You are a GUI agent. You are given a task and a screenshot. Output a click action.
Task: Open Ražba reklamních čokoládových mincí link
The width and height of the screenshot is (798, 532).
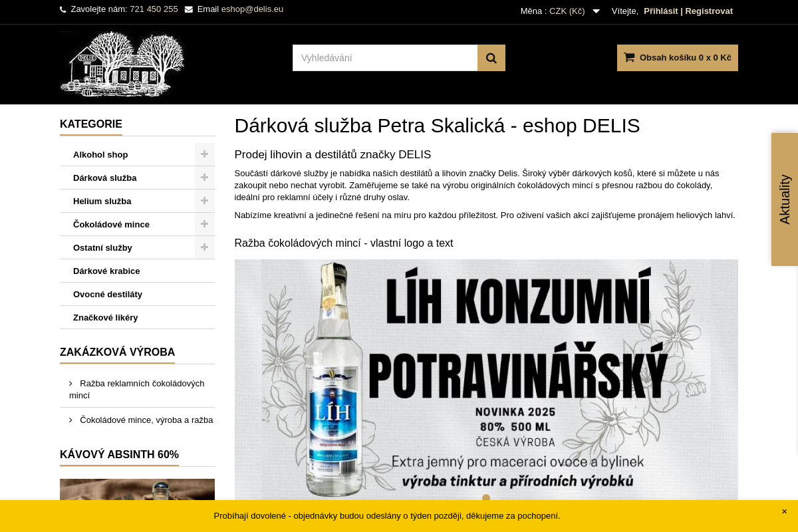(x=137, y=389)
